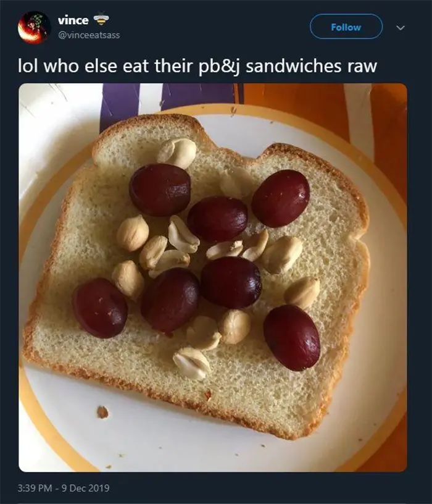Image resolution: width=432 pixels, height=504 pixels.
Task: Open the attached sandwich photo
Action: (x=213, y=277)
